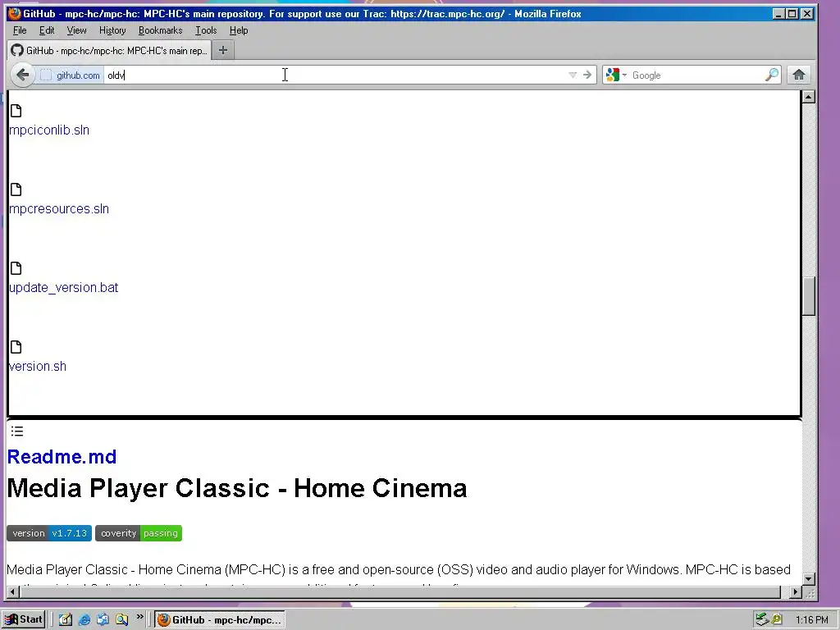Open a new tab with plus button
The width and height of the screenshot is (840, 630).
(223, 50)
